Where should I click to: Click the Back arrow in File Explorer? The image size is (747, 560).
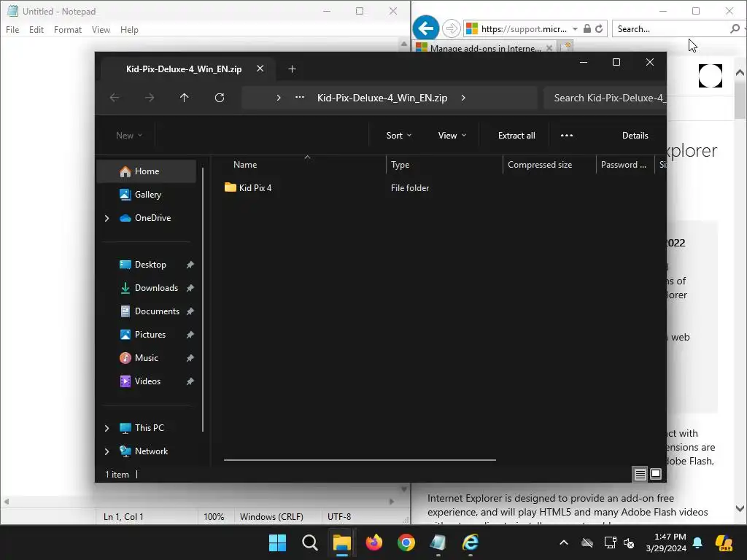click(x=115, y=98)
